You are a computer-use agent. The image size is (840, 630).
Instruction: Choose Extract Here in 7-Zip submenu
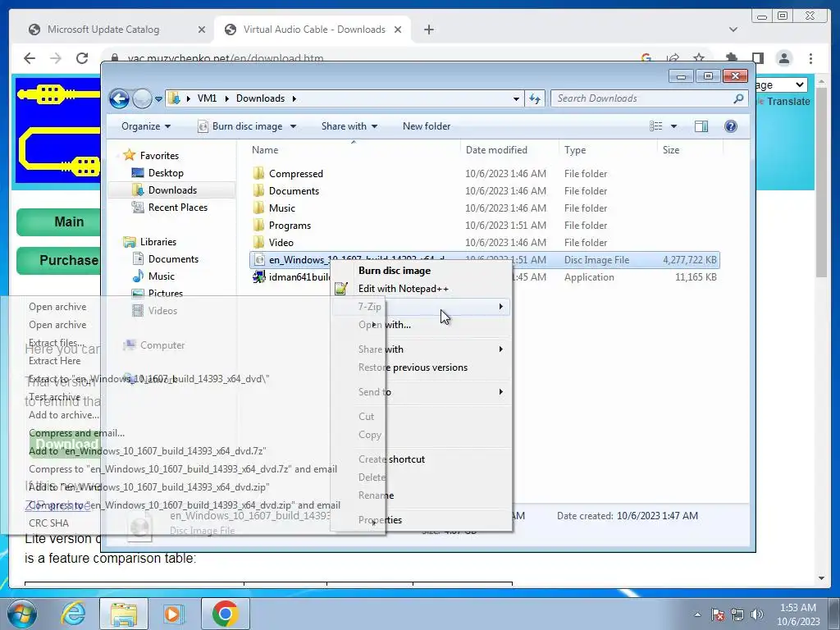pos(55,361)
